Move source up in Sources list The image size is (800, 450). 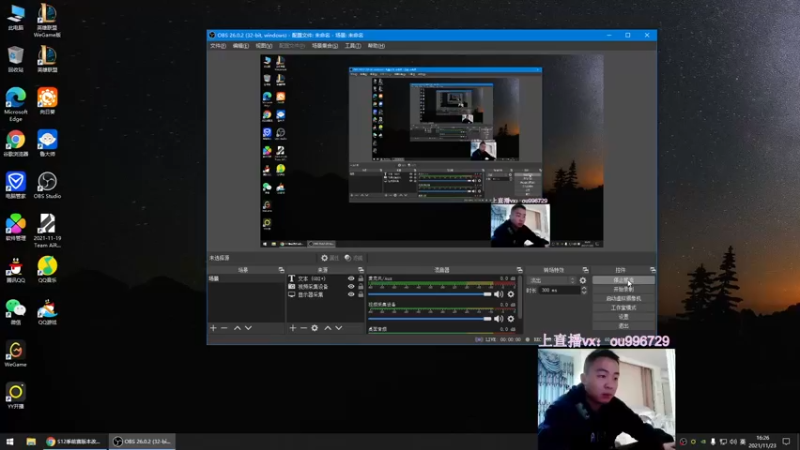328,328
